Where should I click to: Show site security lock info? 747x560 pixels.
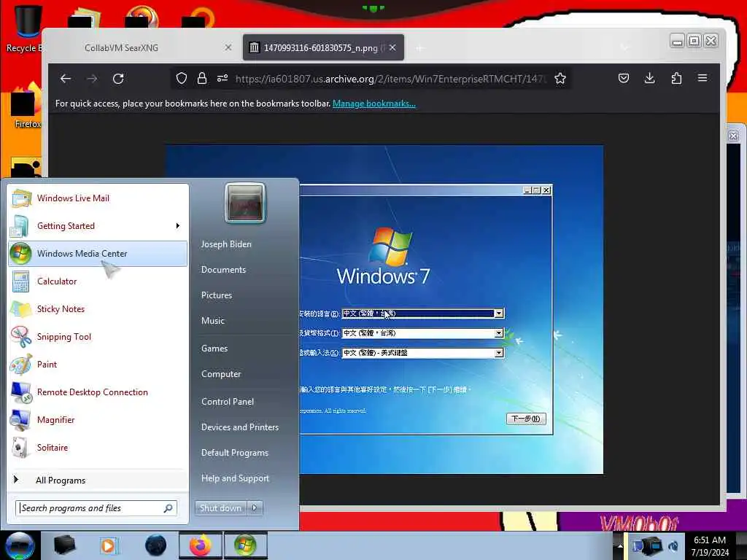tap(202, 78)
